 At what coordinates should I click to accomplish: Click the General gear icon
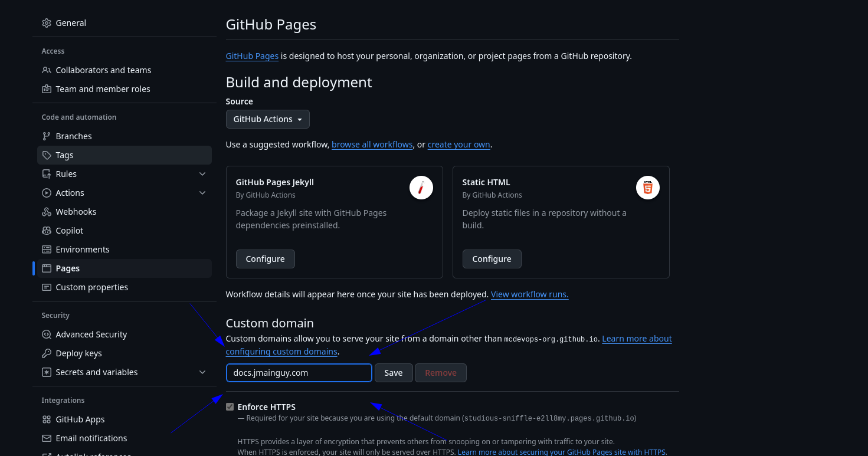click(47, 23)
